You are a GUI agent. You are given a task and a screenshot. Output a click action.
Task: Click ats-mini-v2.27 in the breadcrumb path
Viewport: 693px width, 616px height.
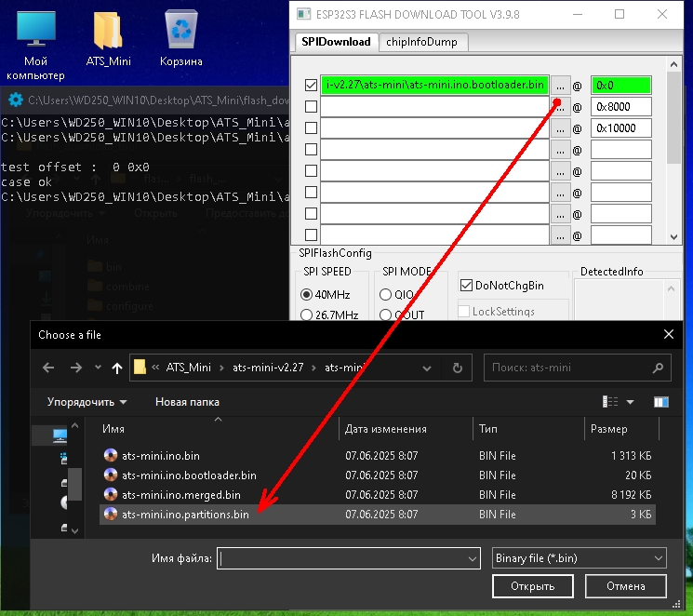point(268,368)
